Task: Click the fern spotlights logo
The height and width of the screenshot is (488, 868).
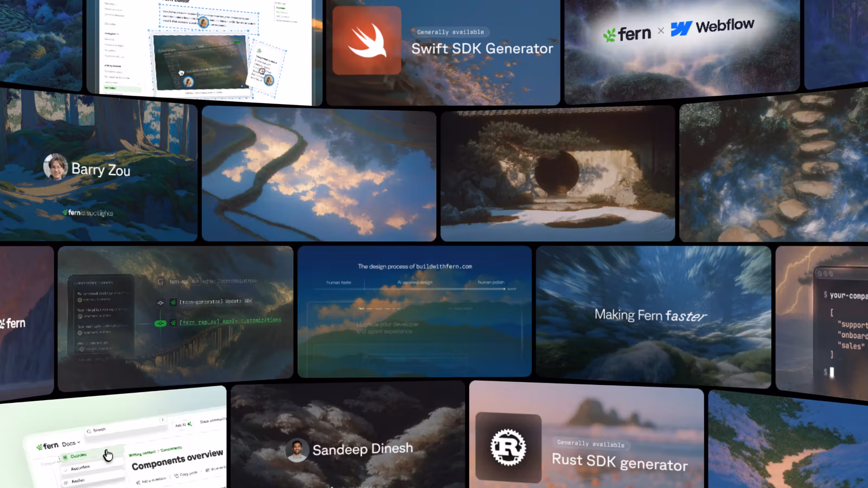Action: [x=87, y=213]
